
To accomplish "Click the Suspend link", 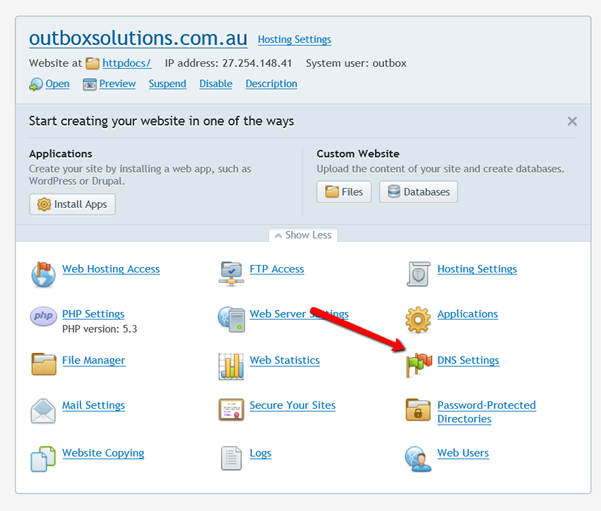I will pyautogui.click(x=167, y=84).
